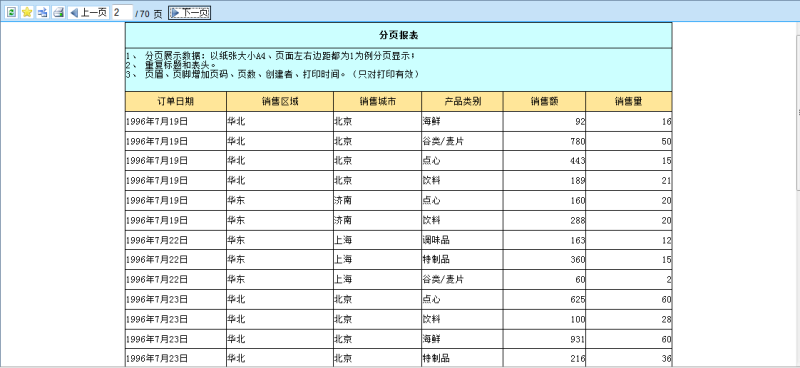
Task: Click the 销售量 column header
Action: coord(629,102)
